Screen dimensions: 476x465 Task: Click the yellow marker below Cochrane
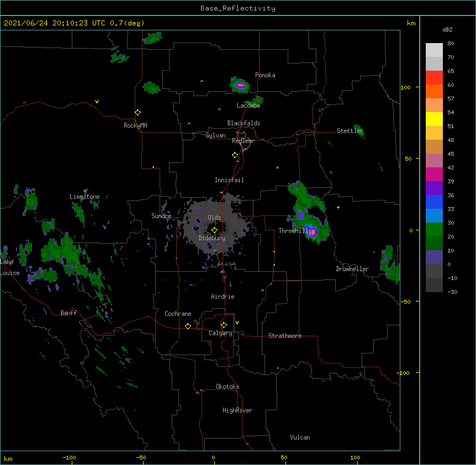(x=188, y=326)
